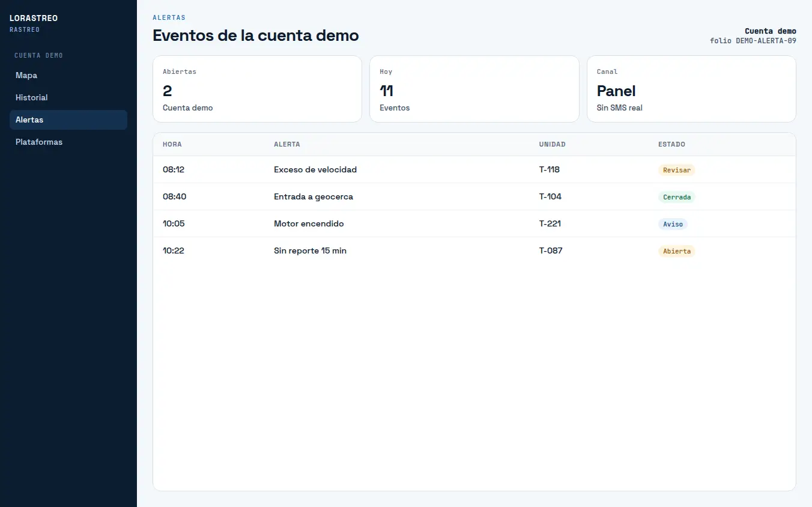812x507 pixels.
Task: Select the Alertas sidebar item
Action: [68, 120]
